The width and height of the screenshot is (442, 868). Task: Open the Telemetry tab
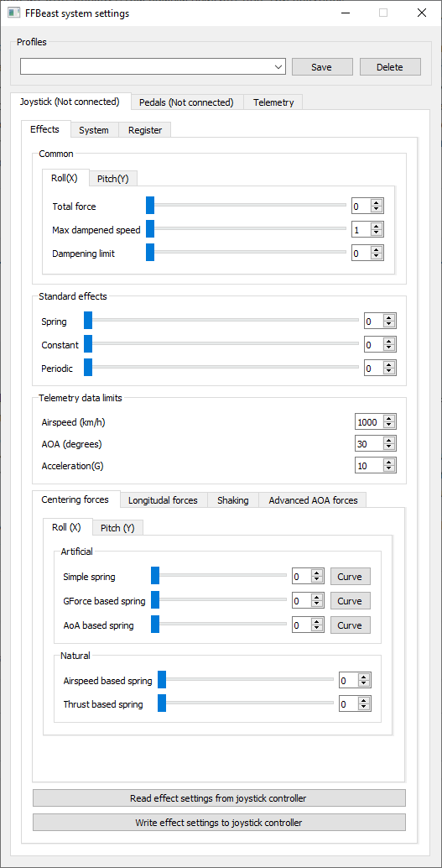tap(273, 102)
